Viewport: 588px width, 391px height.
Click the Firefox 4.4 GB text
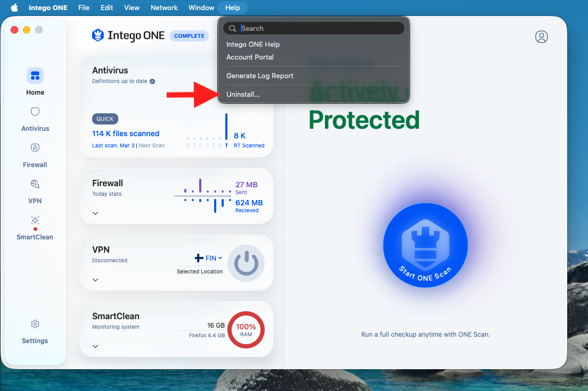[207, 335]
